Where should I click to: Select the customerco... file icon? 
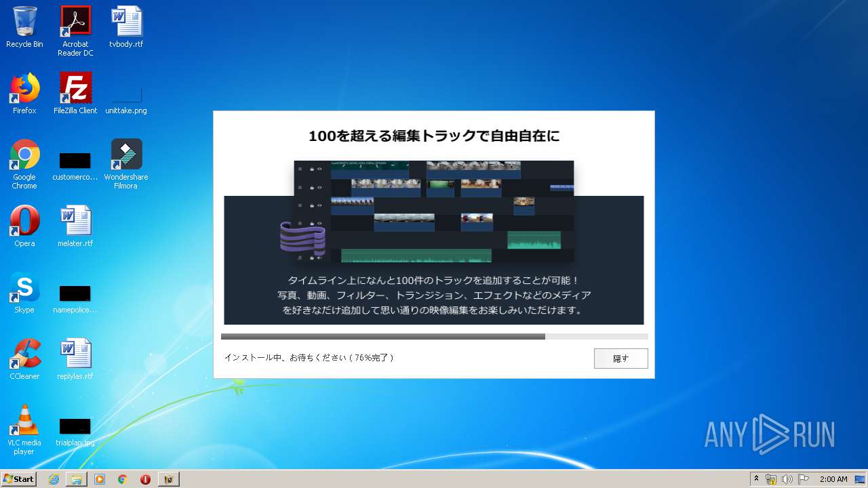coord(75,164)
